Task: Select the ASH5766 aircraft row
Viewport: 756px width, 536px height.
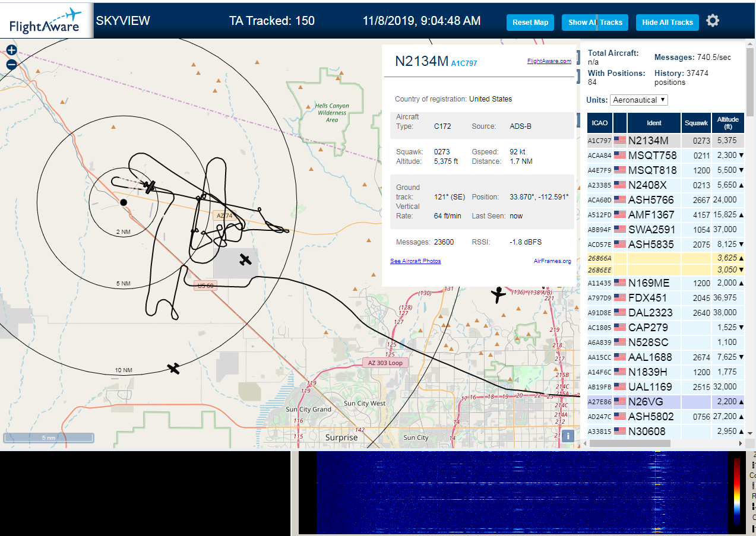Action: click(666, 200)
